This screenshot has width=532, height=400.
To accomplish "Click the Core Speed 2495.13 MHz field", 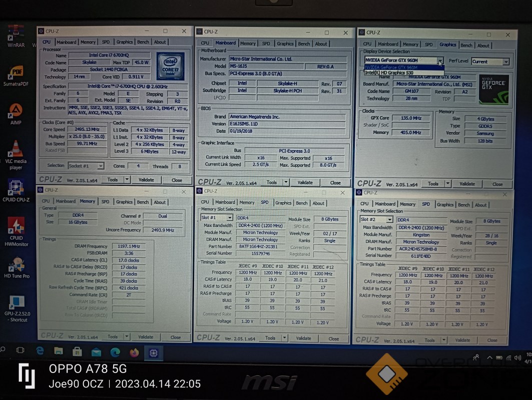I will [x=87, y=129].
